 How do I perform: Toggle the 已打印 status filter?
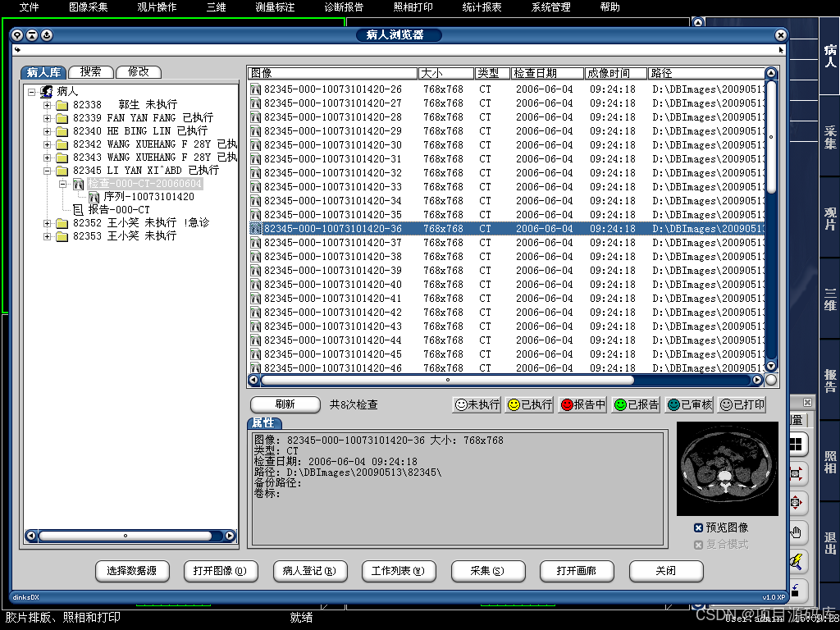[x=742, y=405]
